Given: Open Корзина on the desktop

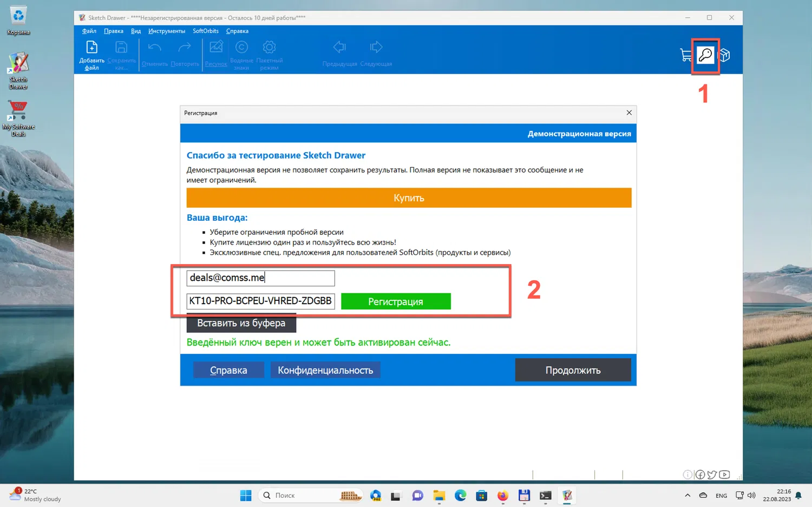Looking at the screenshot, I should point(18,21).
